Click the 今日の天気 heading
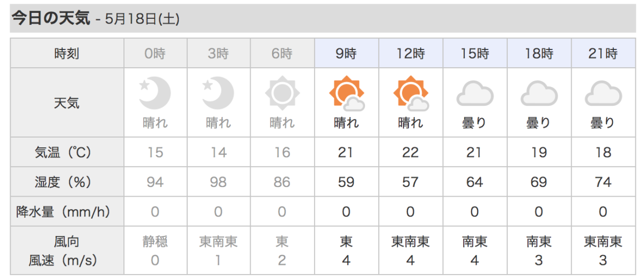The image size is (644, 280). click(50, 18)
